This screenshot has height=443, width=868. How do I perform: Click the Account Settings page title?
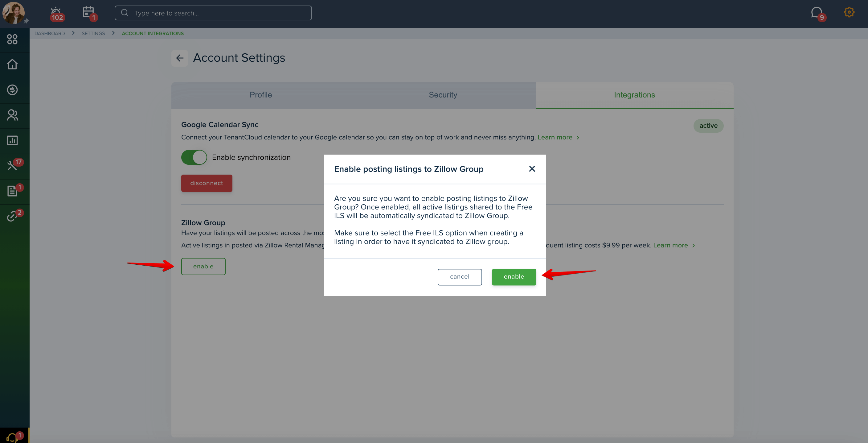[x=239, y=58]
